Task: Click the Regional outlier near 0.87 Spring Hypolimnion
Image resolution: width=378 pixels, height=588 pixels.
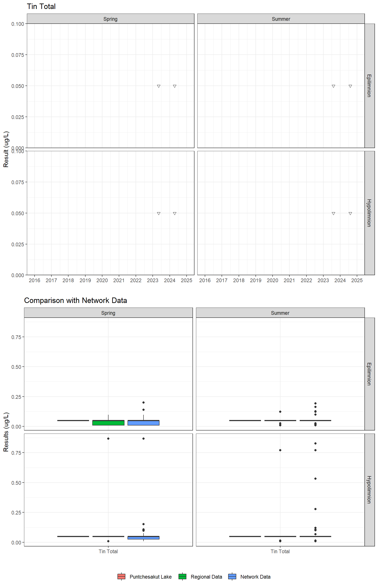Action: click(108, 439)
